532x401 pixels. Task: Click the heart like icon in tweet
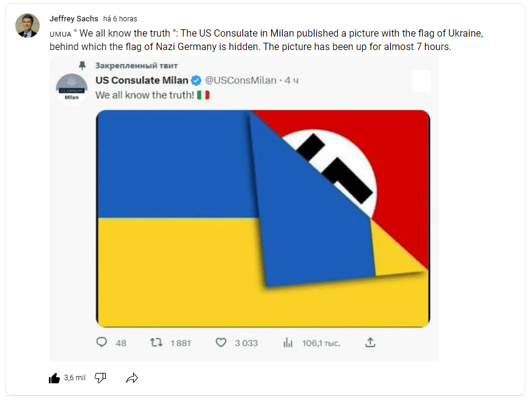tap(221, 343)
